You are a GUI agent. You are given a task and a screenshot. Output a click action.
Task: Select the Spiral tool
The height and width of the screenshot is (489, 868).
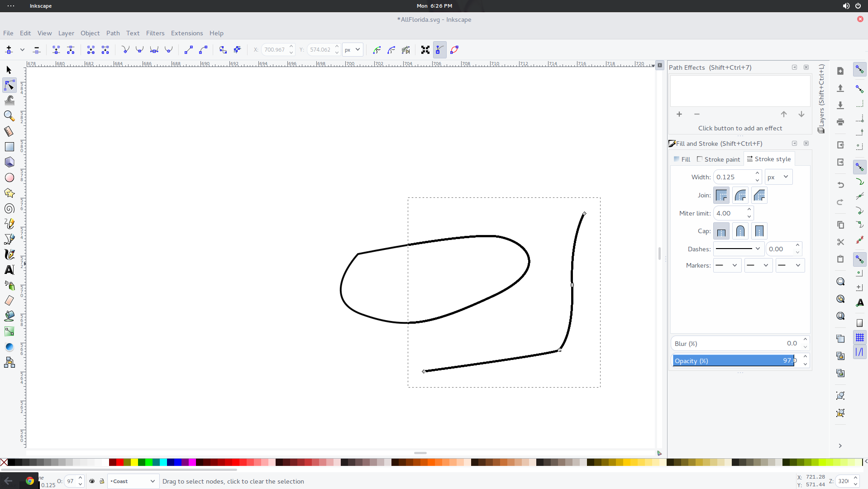coord(9,209)
